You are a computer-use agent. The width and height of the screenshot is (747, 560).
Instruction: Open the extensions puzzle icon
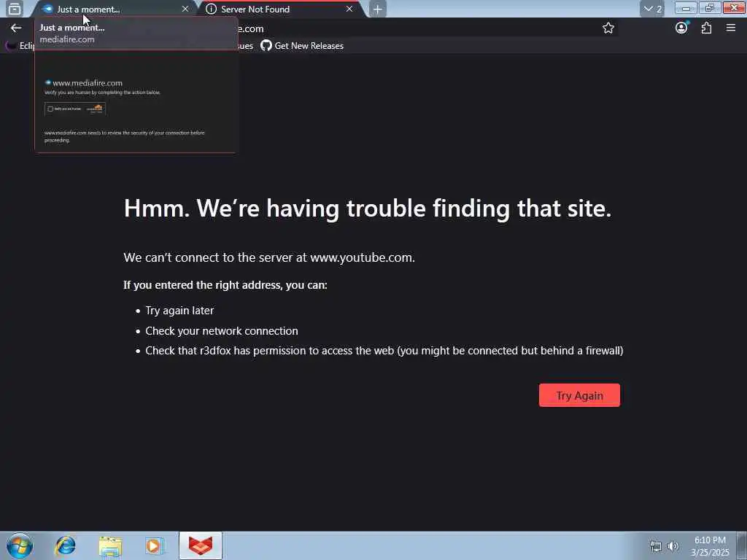pos(706,28)
